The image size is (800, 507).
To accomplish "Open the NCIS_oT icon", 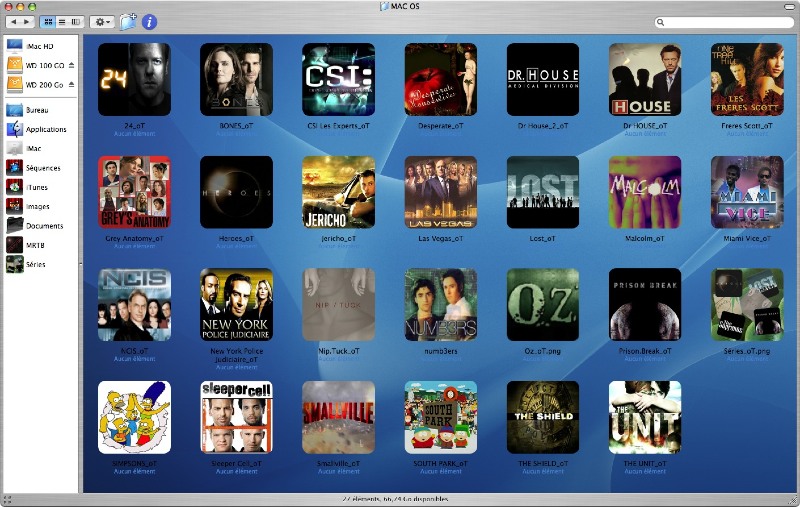I will pos(134,305).
